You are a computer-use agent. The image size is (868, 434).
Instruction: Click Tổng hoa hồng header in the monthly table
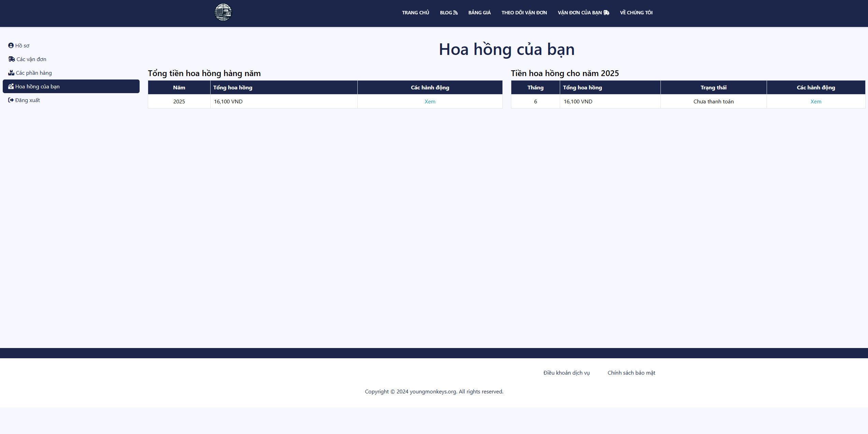pos(610,88)
